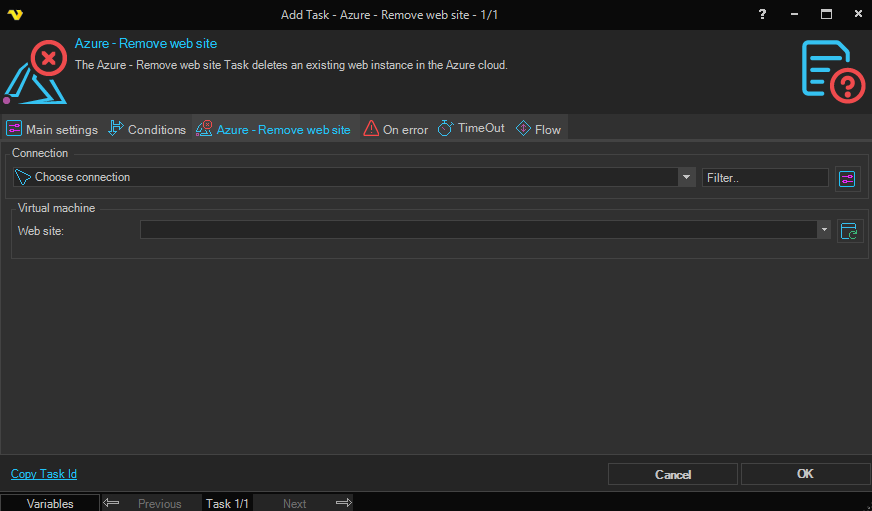This screenshot has height=511, width=872.
Task: Open the Variables panel button
Action: 50,503
